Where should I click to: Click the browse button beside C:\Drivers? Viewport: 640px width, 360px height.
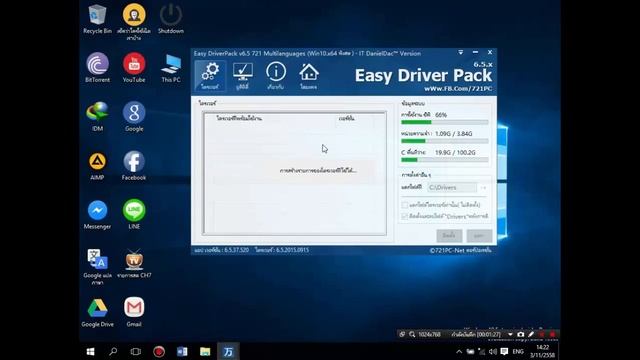(x=483, y=187)
